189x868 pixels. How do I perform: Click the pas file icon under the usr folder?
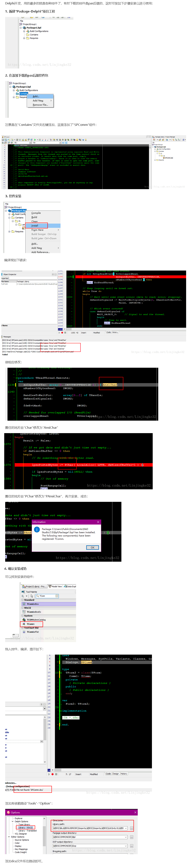coord(23,228)
